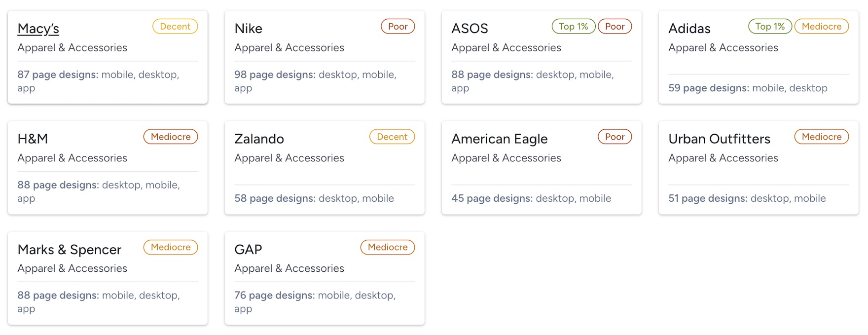
Task: Click the Decent badge on Macy's
Action: (x=175, y=27)
